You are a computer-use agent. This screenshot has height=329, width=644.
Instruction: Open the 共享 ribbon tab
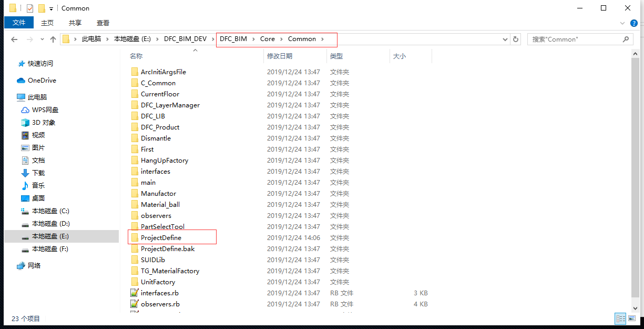click(x=75, y=23)
